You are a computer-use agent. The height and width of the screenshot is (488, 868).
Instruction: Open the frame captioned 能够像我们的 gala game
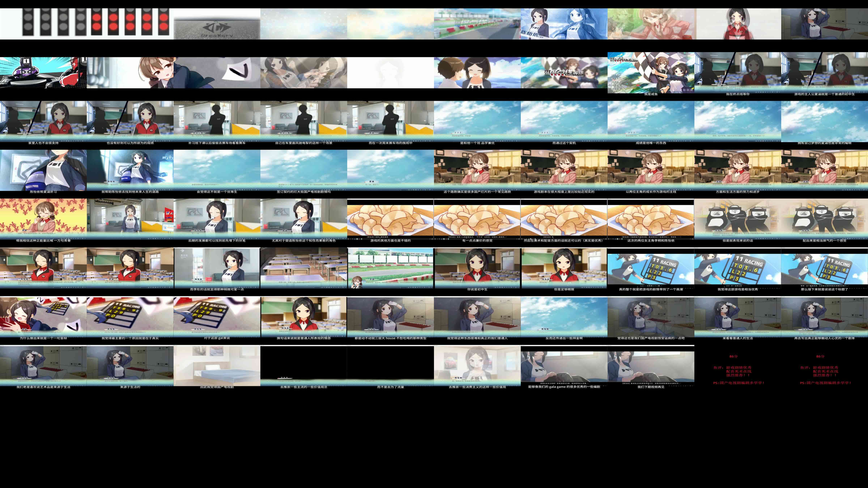coord(564,366)
